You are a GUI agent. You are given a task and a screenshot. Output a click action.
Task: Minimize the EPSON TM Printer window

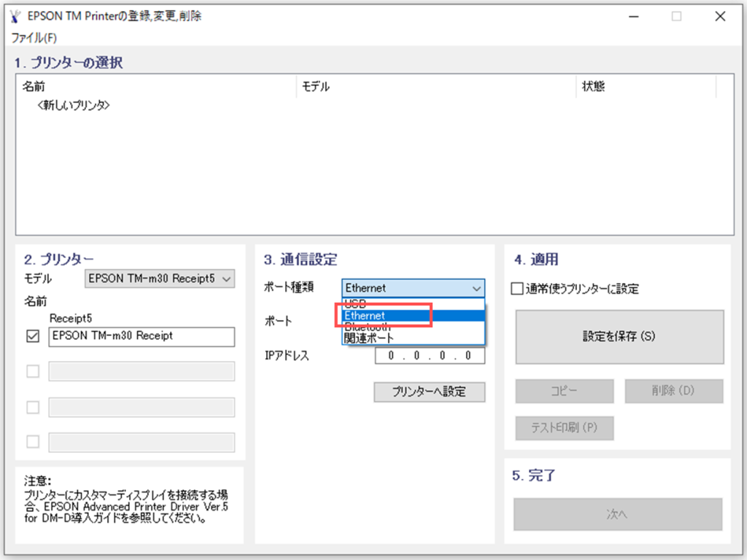[634, 17]
